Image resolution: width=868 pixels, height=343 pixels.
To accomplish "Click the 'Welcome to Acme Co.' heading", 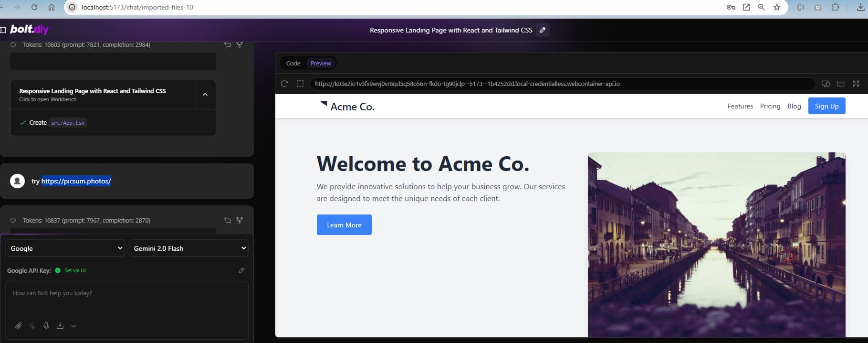I will [x=423, y=164].
